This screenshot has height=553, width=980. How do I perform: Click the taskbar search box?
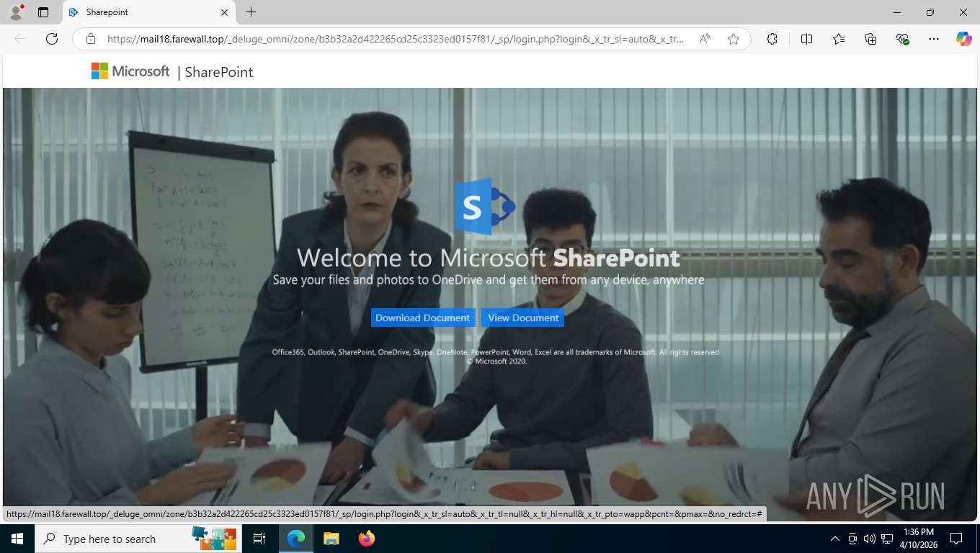[139, 539]
